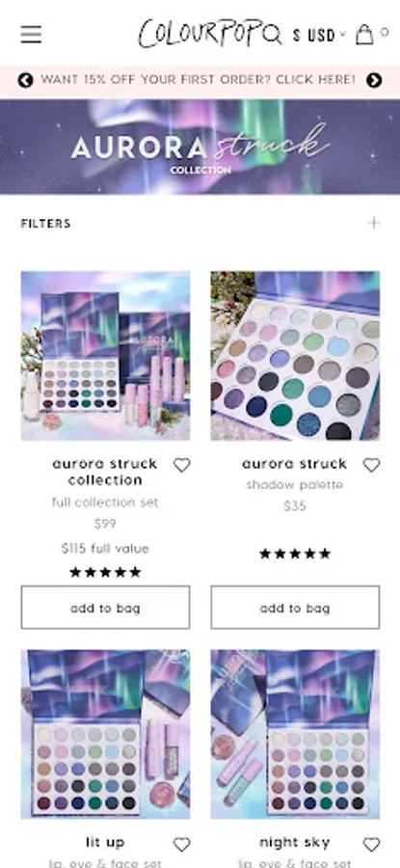
Task: Favorite the night sky set
Action: (371, 844)
